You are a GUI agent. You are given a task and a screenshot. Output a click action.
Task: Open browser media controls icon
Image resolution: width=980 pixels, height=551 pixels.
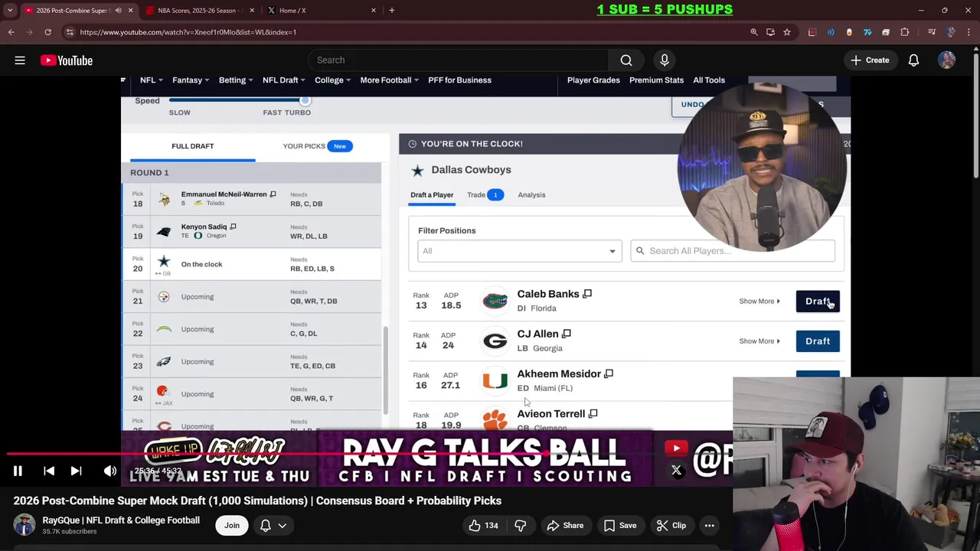pyautogui.click(x=932, y=32)
